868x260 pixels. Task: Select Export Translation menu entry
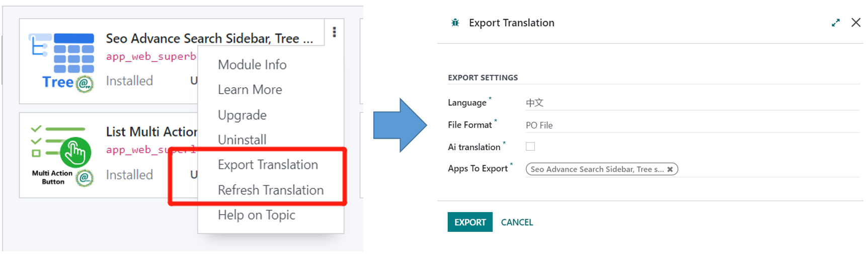[268, 165]
